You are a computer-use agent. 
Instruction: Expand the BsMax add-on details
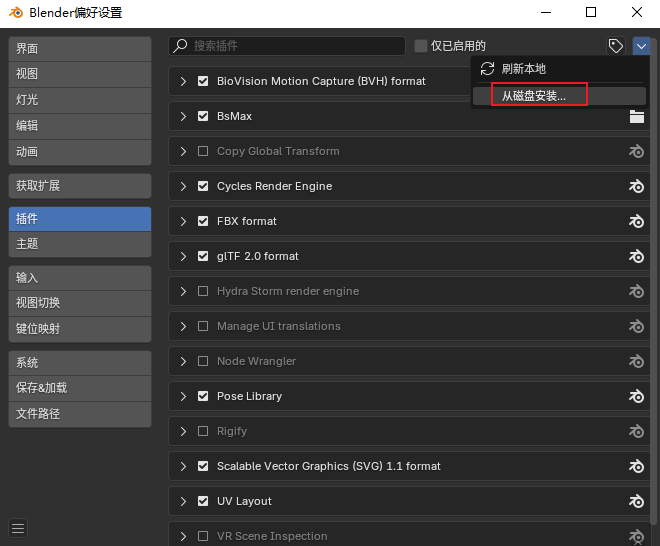(183, 116)
